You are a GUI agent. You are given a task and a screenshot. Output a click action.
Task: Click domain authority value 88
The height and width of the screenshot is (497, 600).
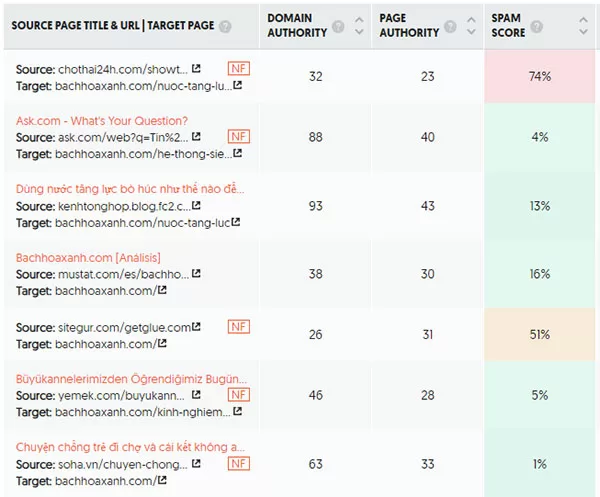pos(316,137)
